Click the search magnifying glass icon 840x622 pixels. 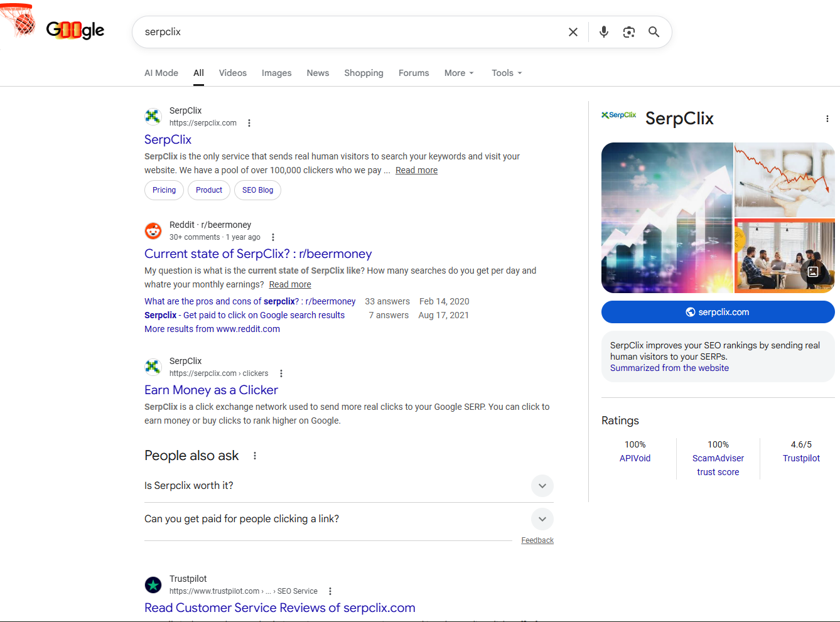(654, 31)
